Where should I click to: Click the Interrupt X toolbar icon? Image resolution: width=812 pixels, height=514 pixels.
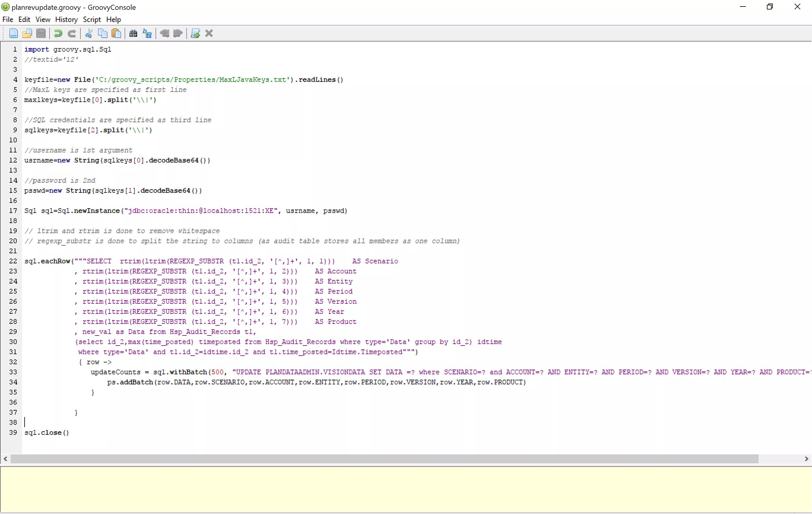209,34
